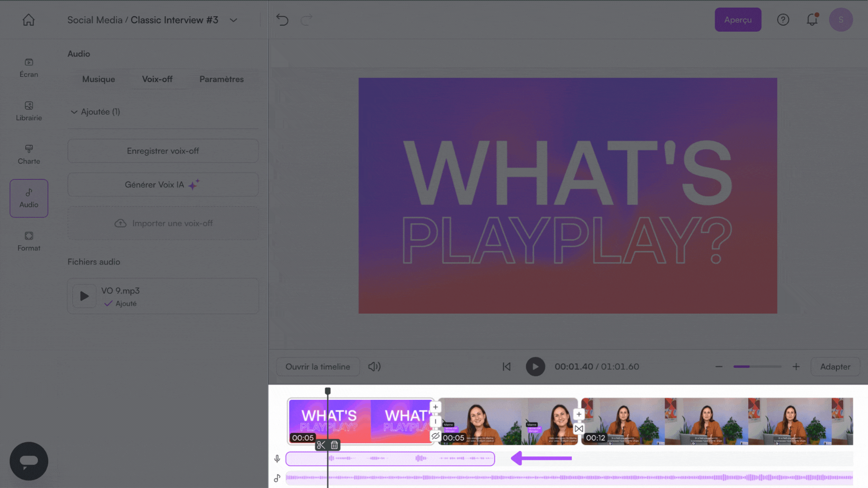Click transition icon between interview clips

[x=579, y=429]
